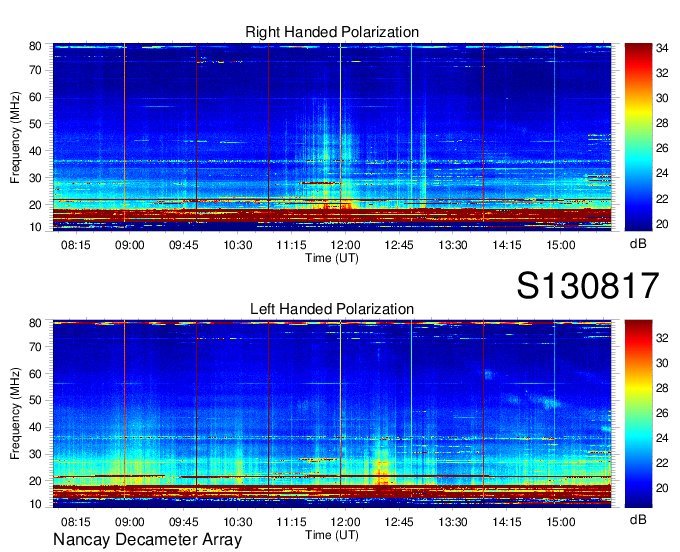Click 09:00 time tick under Right Handed plot

[x=129, y=245]
